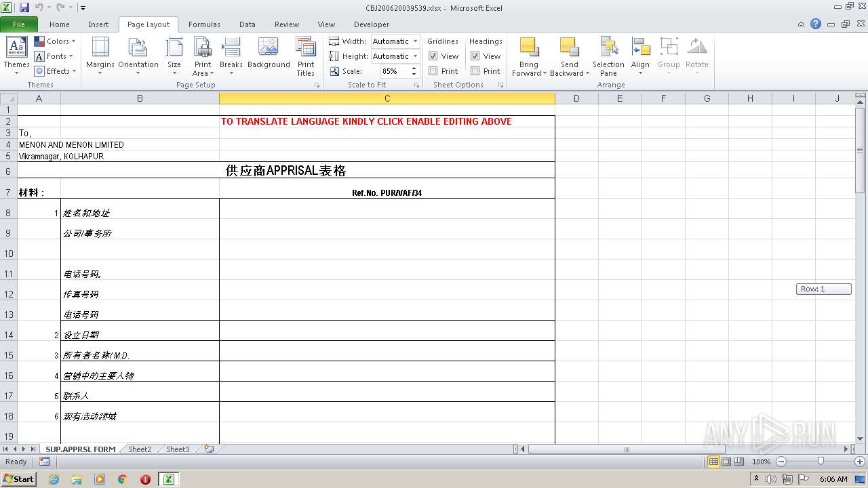Screen dimensions: 868x488
Task: Open the Rotate objects menu
Action: (x=697, y=56)
